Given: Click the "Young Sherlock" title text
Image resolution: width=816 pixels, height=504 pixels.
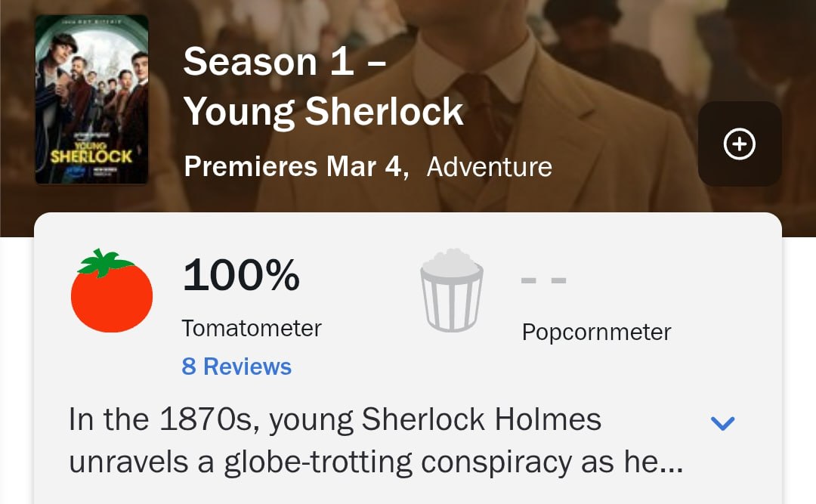Looking at the screenshot, I should [x=323, y=112].
